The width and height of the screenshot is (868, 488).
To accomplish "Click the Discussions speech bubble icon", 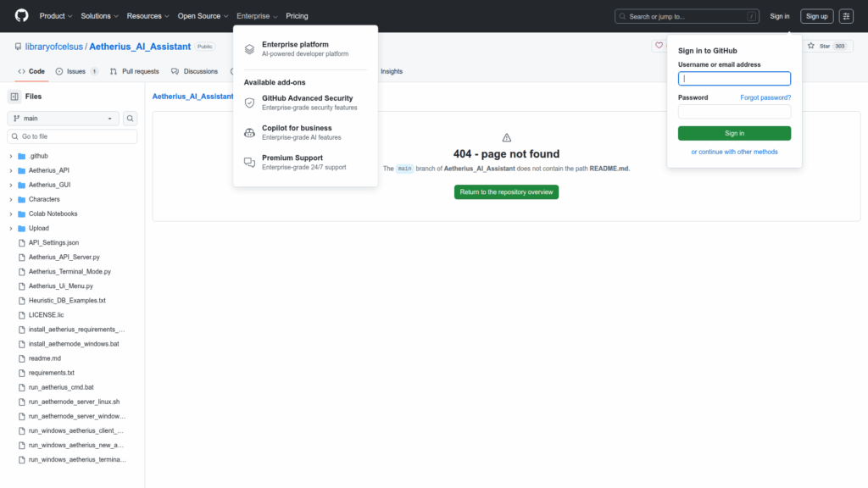I will pos(175,71).
